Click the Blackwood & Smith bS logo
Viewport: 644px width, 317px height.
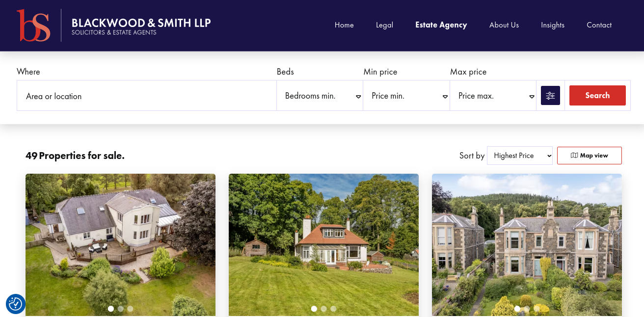(33, 25)
